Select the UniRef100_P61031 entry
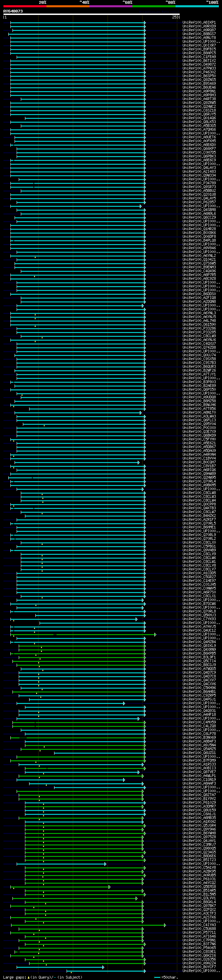Screen dimensions: 222x980 pyautogui.click(x=199, y=879)
